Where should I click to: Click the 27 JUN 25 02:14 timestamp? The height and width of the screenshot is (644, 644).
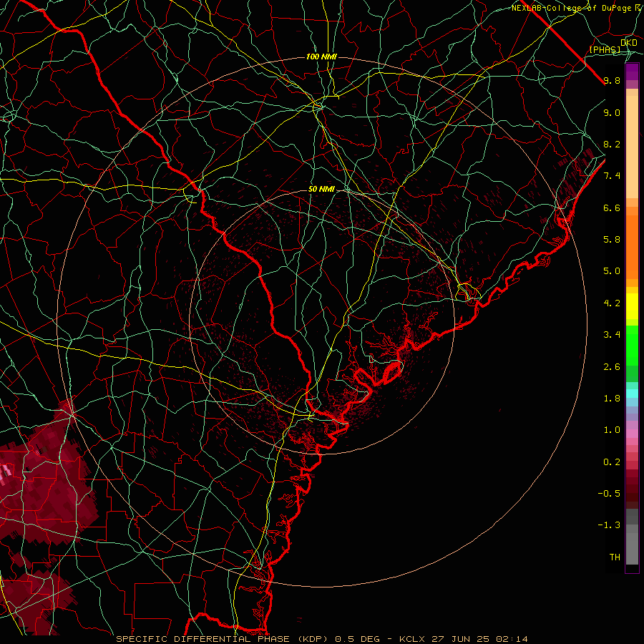tap(479, 639)
